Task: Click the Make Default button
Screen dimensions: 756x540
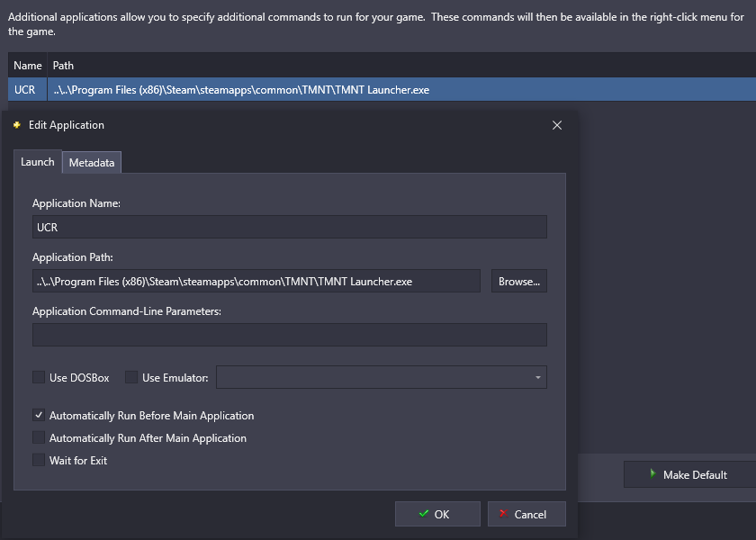Action: click(x=689, y=474)
